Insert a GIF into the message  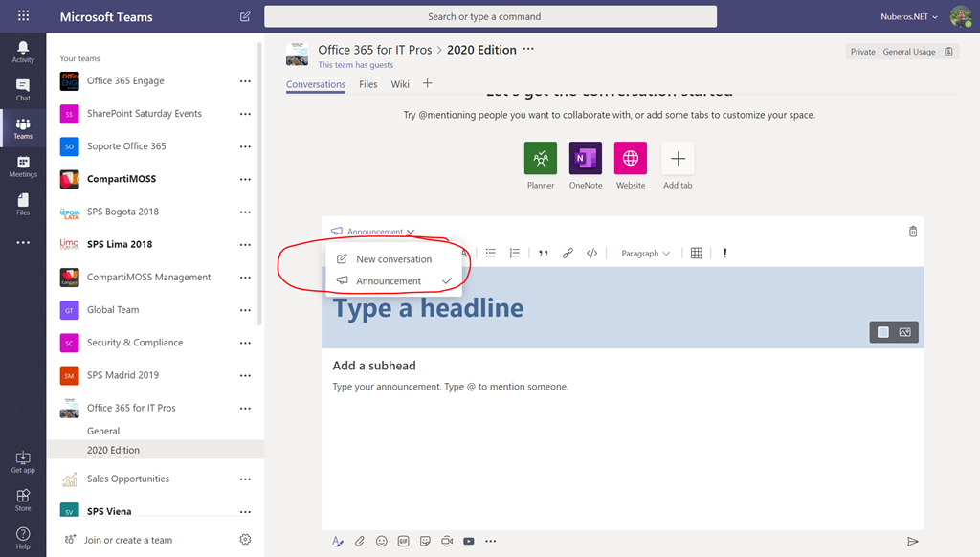[403, 541]
